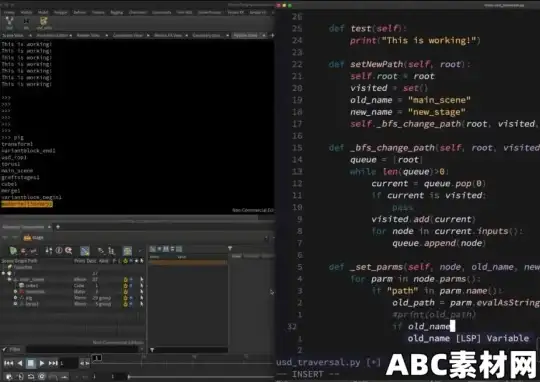Click the info (i) icon in scene graph toolbar
The width and height of the screenshot is (540, 382).
click(59, 250)
